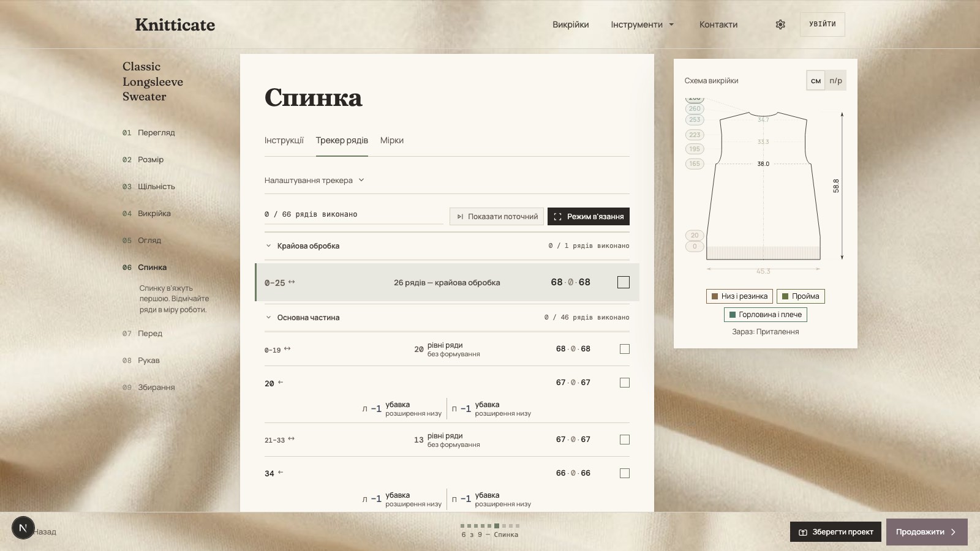
Task: Switch schema units to п/р
Action: 835,80
